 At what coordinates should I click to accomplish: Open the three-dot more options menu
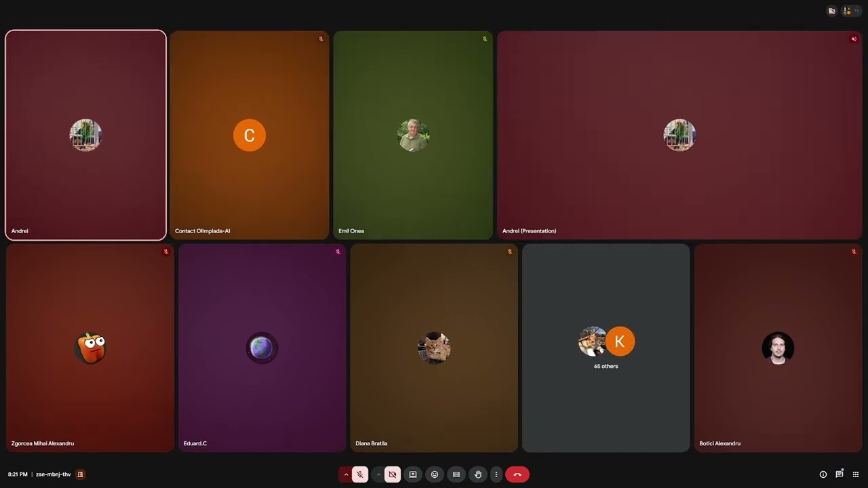496,474
